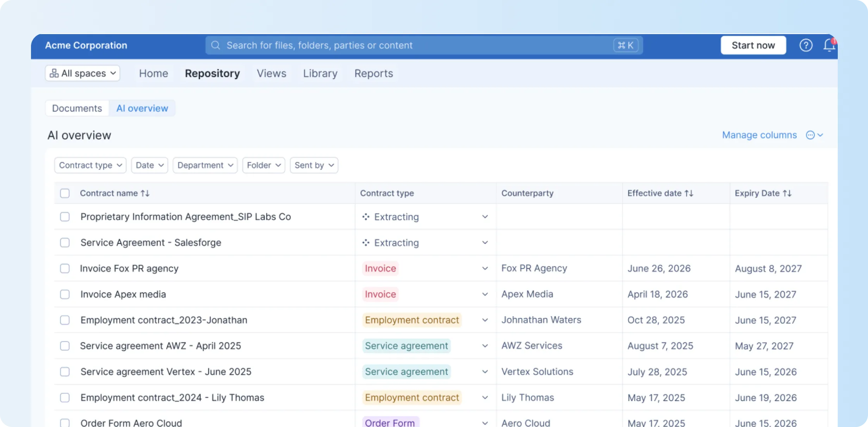Check Employment contract_2024 - Lily Thomas row
This screenshot has height=427, width=868.
pyautogui.click(x=65, y=398)
